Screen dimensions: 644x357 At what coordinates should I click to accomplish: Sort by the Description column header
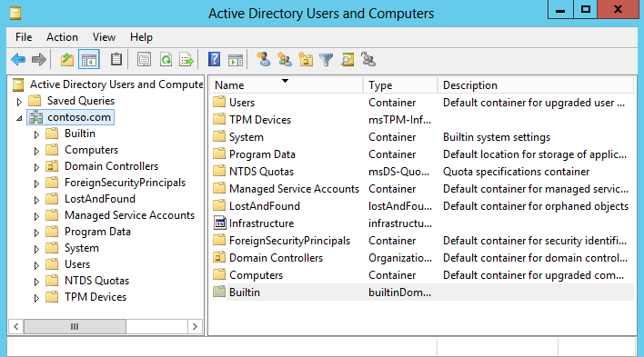tap(536, 85)
